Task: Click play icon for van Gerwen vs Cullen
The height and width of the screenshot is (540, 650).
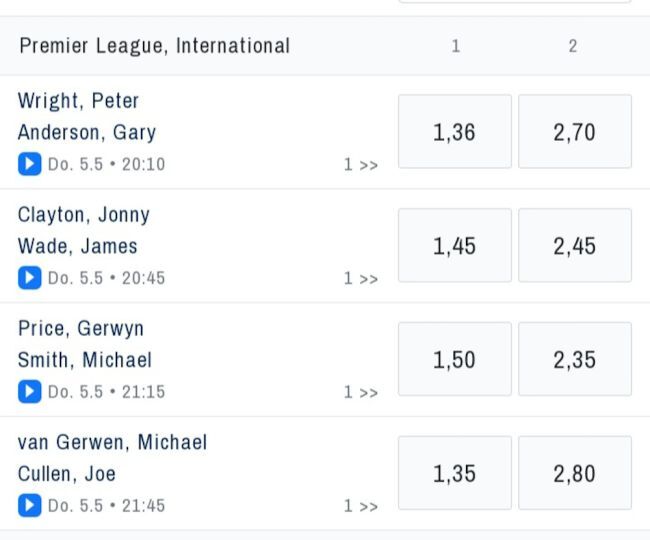Action: [29, 506]
